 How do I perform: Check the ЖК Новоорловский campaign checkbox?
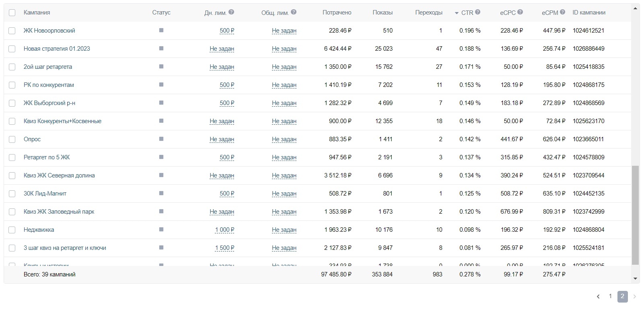pyautogui.click(x=12, y=31)
